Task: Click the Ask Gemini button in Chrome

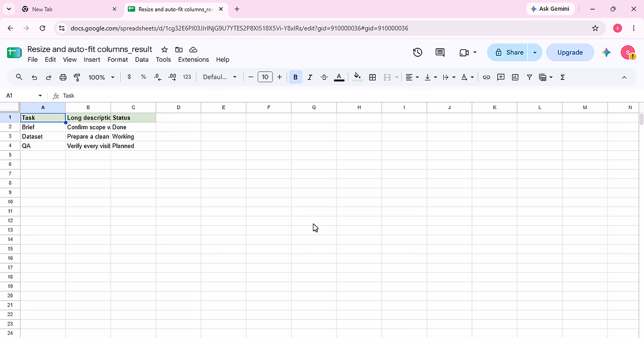Action: pos(550,9)
